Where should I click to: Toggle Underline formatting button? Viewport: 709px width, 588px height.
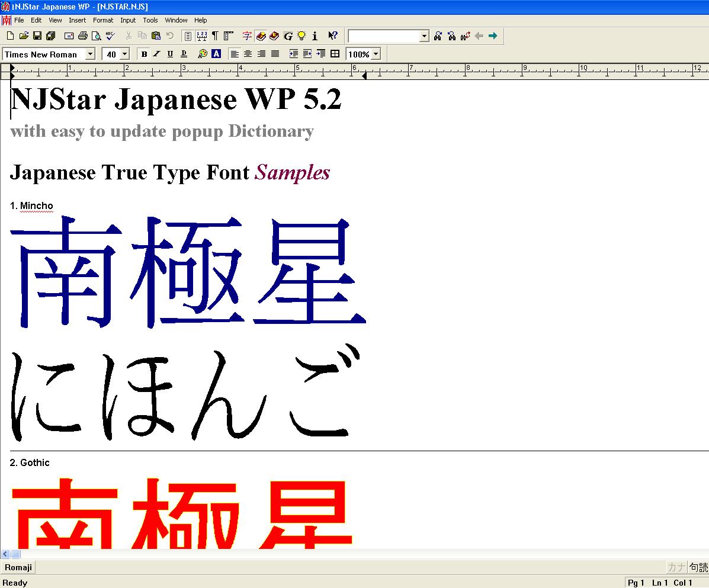(x=170, y=54)
